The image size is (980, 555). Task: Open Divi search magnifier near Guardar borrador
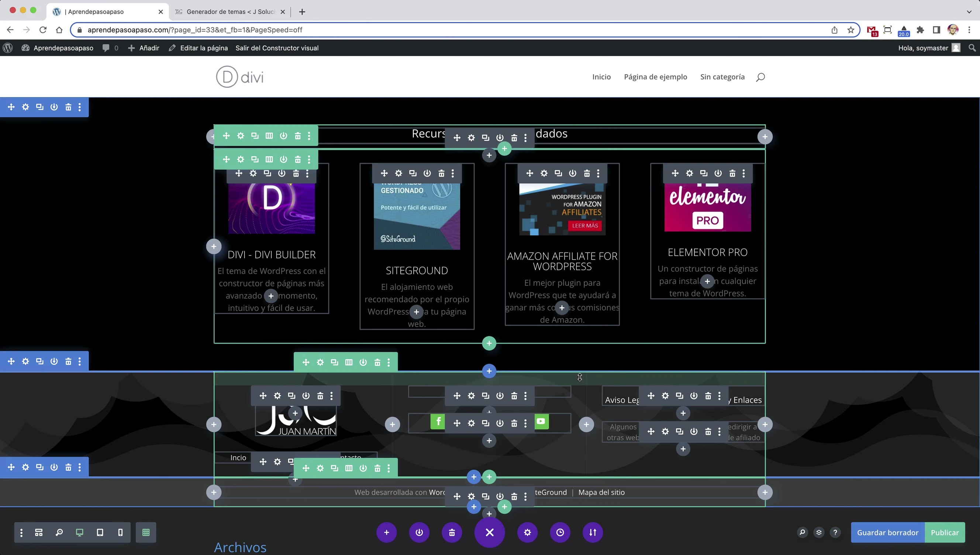802,533
